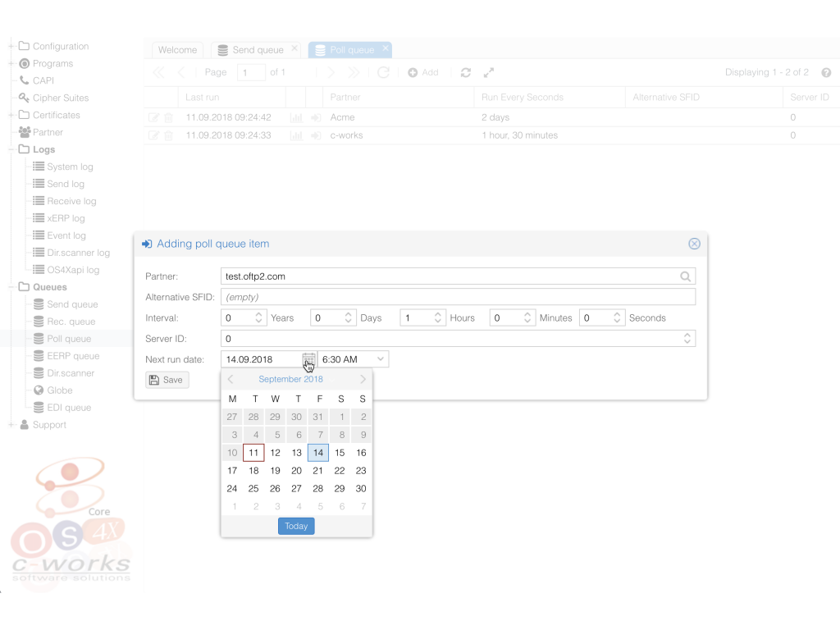Image resolution: width=840 pixels, height=630 pixels.
Task: Click the help question mark icon
Action: pyautogui.click(x=826, y=73)
